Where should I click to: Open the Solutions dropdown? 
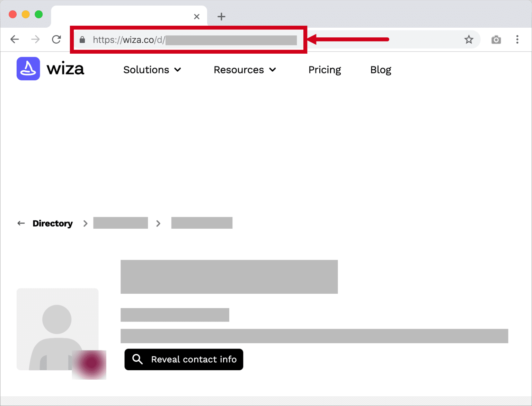(x=152, y=70)
